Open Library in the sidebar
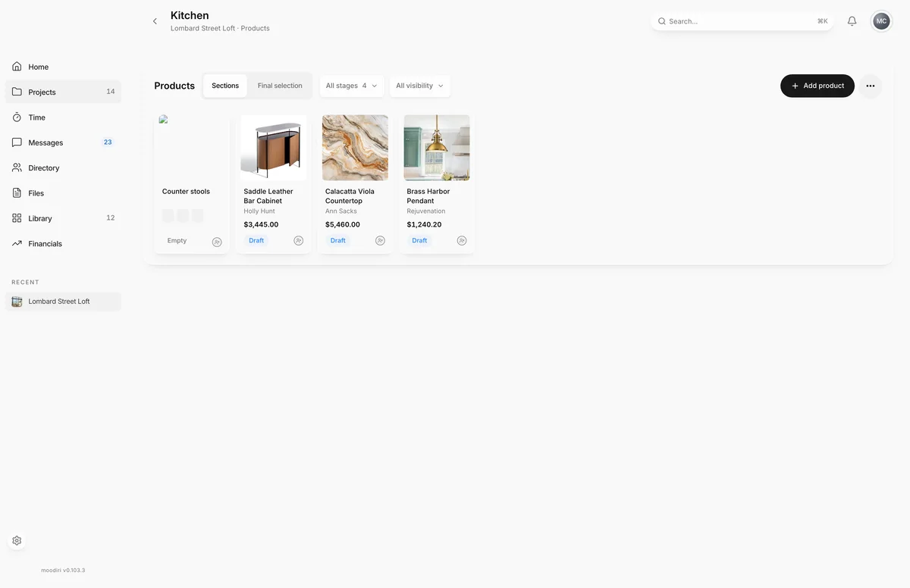 (x=63, y=218)
